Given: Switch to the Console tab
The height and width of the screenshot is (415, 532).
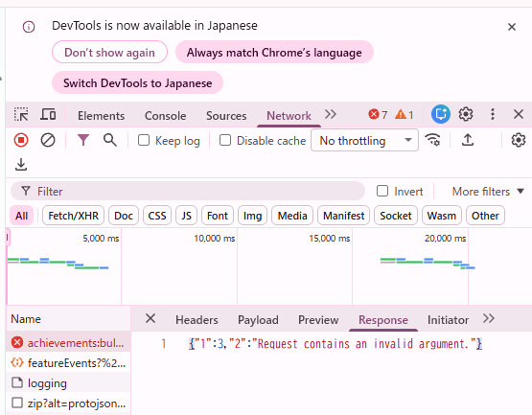Looking at the screenshot, I should coord(165,116).
